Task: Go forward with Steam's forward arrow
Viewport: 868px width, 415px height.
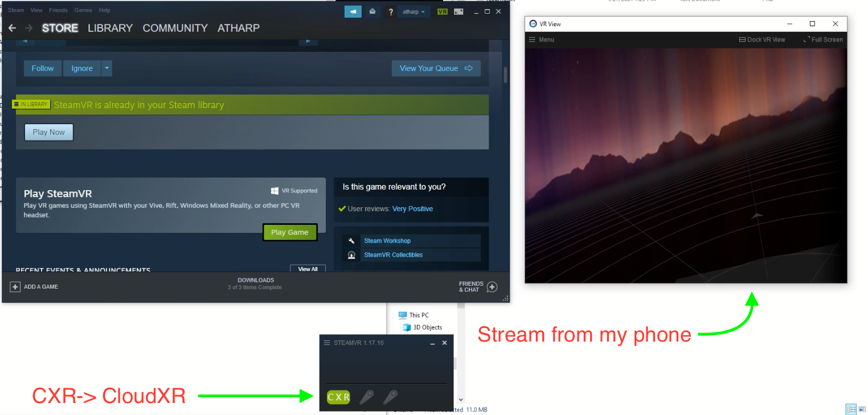Action: [x=28, y=28]
